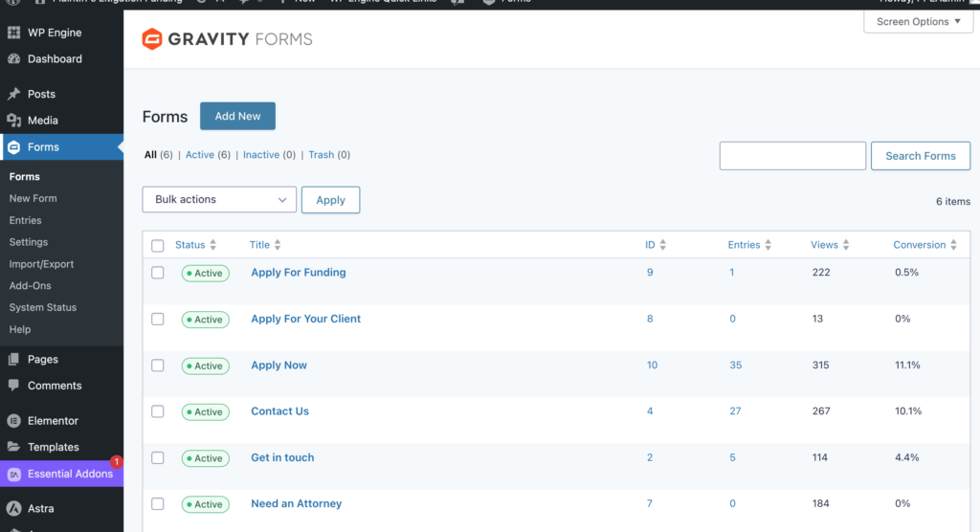Click the Posts pushpin icon
This screenshot has width=980, height=532.
point(14,94)
